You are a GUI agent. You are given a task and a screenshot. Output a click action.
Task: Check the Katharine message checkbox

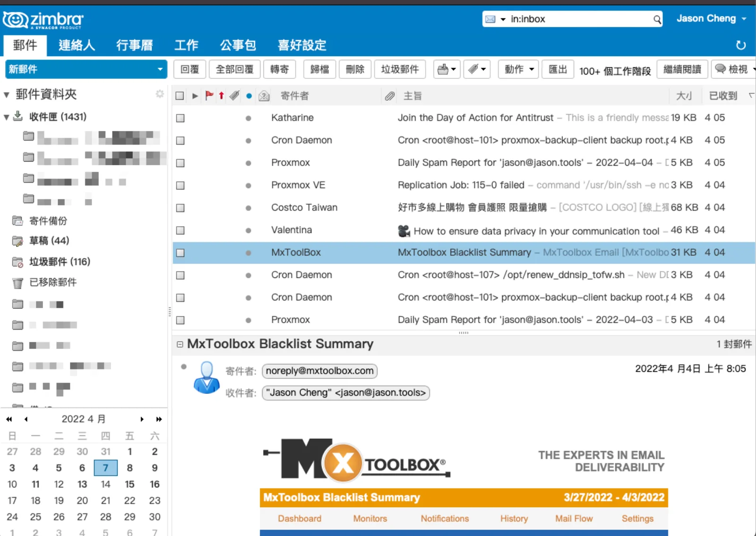[180, 118]
